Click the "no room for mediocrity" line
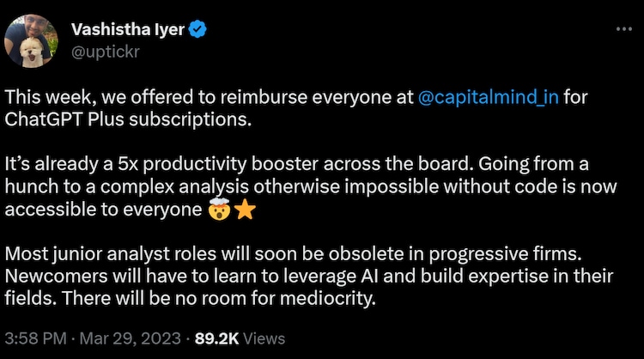The height and width of the screenshot is (359, 644). tap(258, 300)
